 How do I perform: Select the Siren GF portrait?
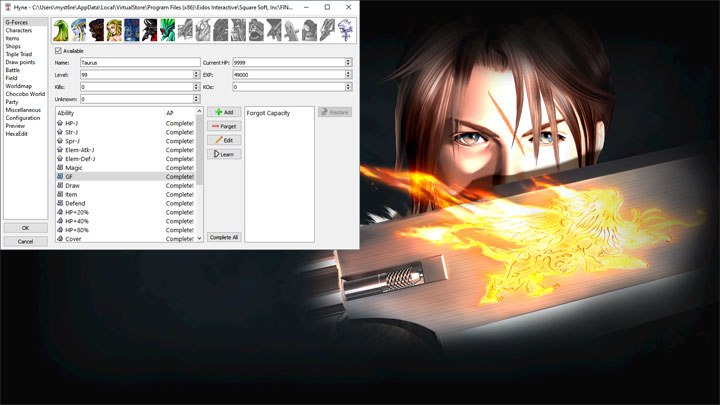[114, 30]
